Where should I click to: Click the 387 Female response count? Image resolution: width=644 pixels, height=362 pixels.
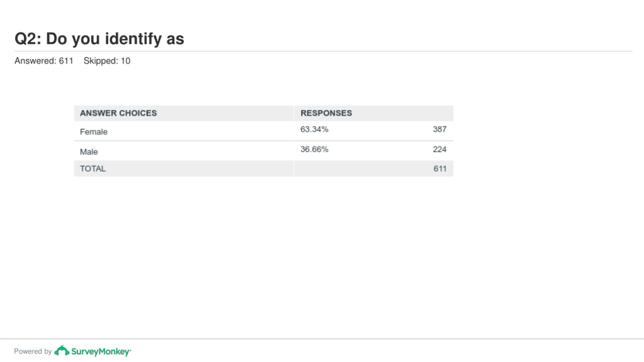[440, 129]
